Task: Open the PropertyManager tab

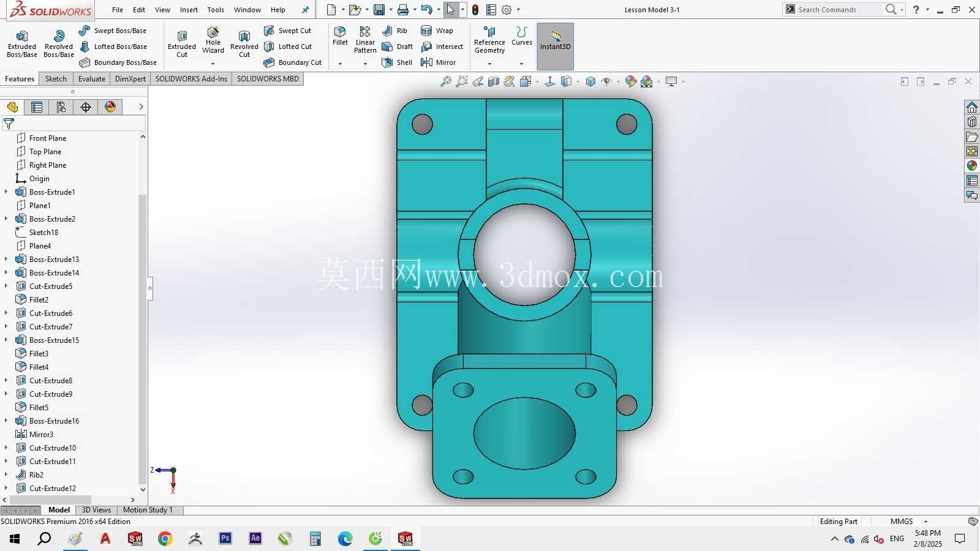Action: point(37,107)
